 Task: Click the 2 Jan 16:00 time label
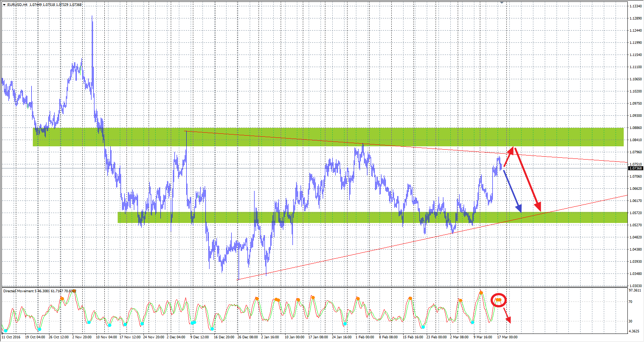point(270,337)
